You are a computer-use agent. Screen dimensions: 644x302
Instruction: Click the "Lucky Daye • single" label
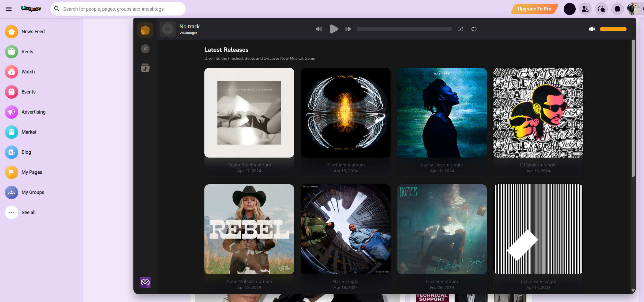(x=442, y=165)
